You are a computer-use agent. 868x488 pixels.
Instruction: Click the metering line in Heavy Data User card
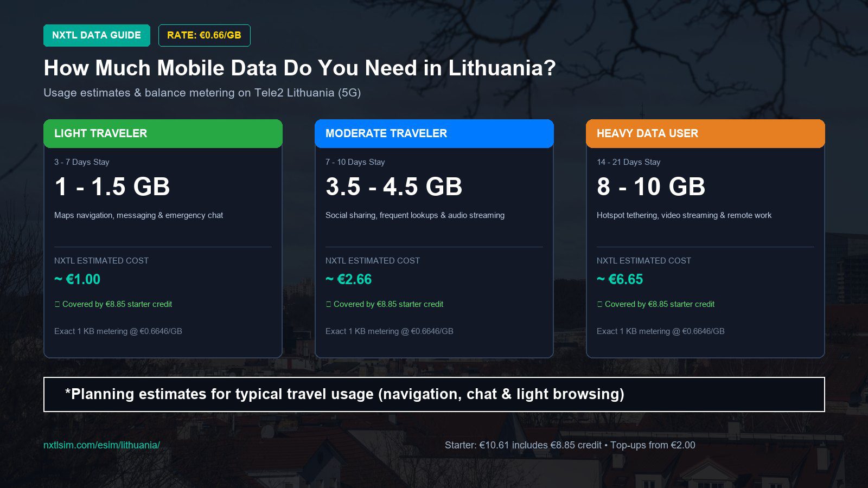[x=661, y=331]
